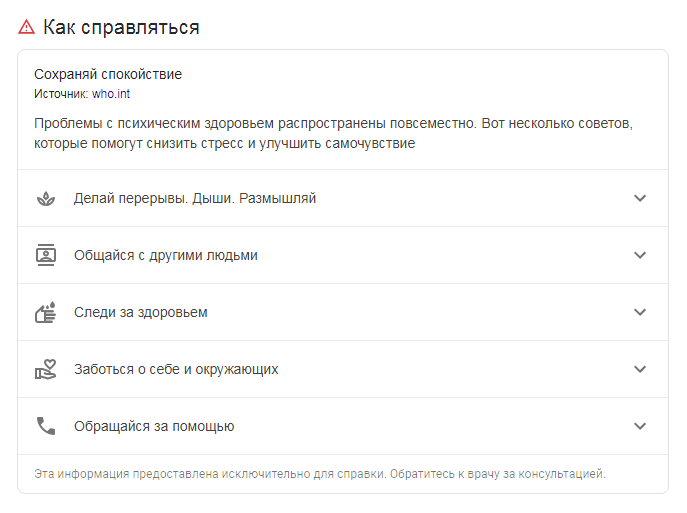The height and width of the screenshot is (513, 687).
Task: Click the Как справляться heading
Action: (121, 27)
